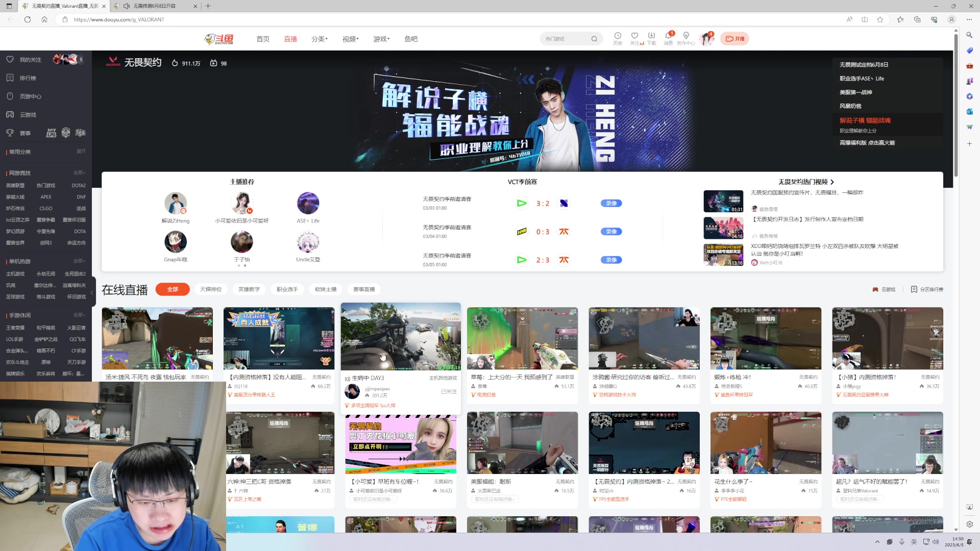Select the 职业选手 filter pill
Viewport: 980px width, 551px height.
point(287,289)
